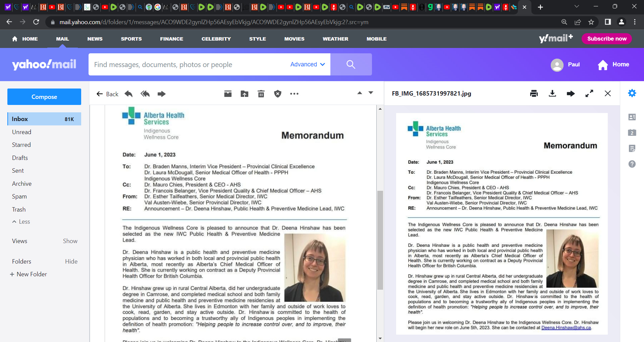Open the CELEBRITY tab in top navigation
Screen dimensions: 644x342
[216, 39]
